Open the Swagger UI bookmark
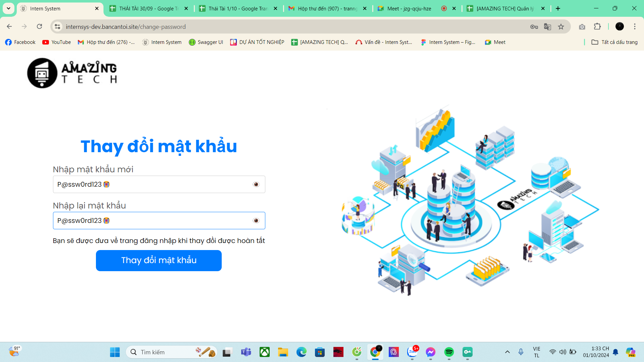The image size is (644, 362). [x=206, y=42]
